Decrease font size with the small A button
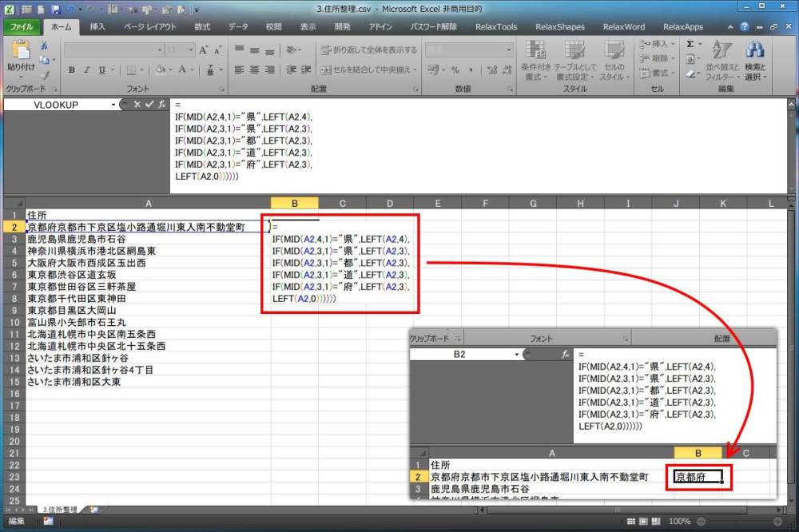This screenshot has width=799, height=532. (217, 50)
